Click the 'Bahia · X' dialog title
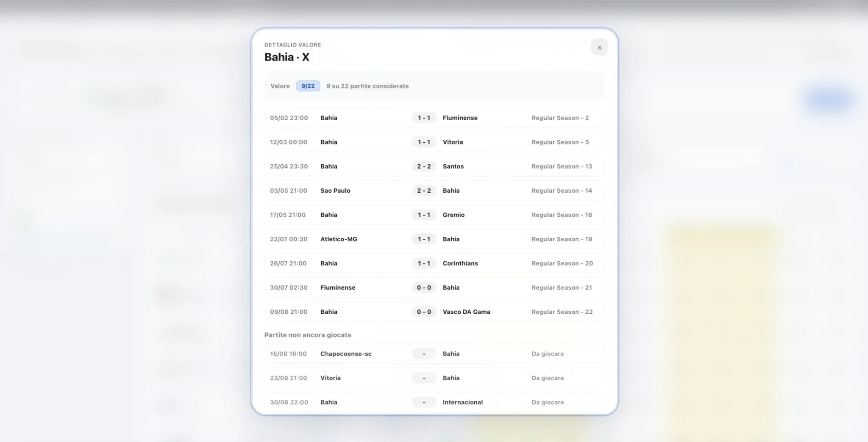The width and height of the screenshot is (868, 442). (287, 57)
